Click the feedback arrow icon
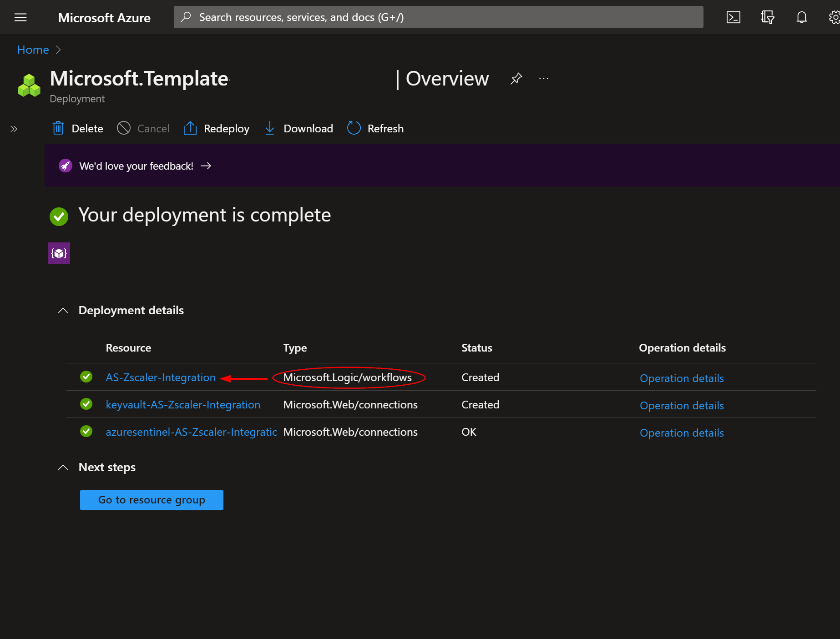Screen dimensions: 840x639 [206, 166]
